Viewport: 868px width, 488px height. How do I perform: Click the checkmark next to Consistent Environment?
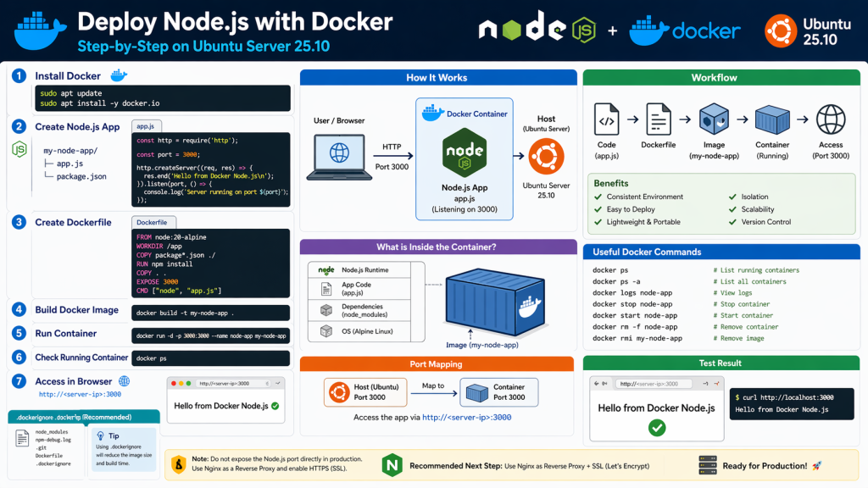point(598,197)
